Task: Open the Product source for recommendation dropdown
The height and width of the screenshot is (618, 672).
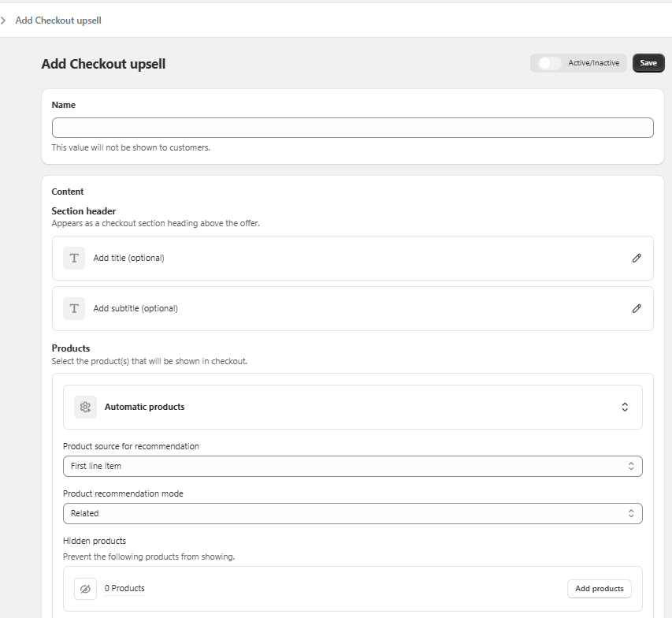Action: (352, 466)
